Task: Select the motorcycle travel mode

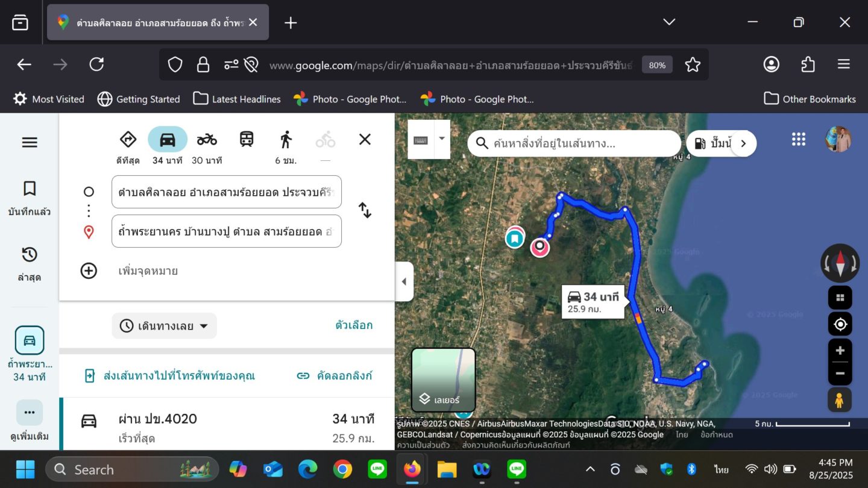Action: 207,140
